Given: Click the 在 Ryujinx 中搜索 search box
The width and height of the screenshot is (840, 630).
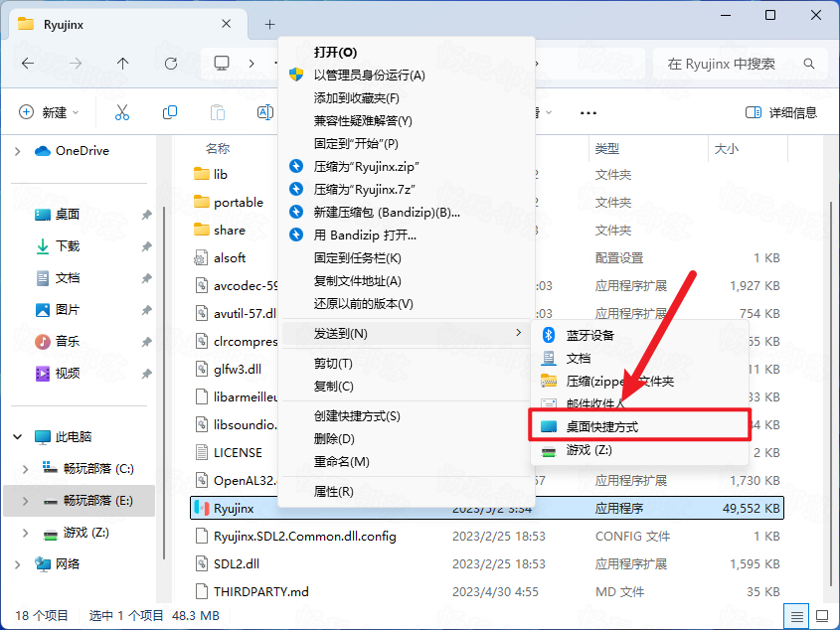Looking at the screenshot, I should 741,64.
